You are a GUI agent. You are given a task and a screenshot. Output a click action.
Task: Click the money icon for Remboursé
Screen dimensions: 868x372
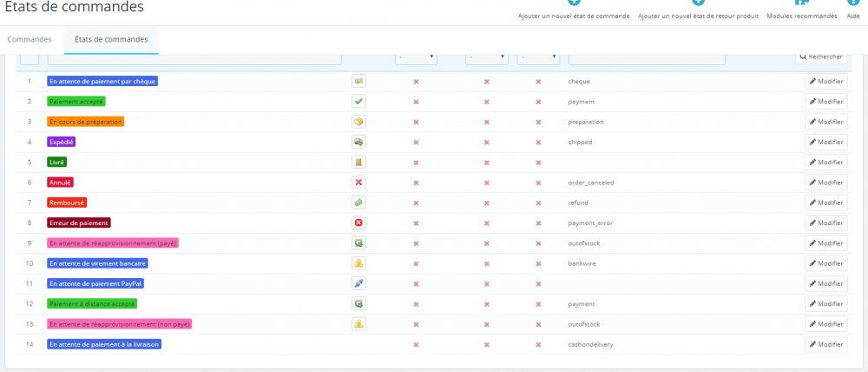coord(358,203)
